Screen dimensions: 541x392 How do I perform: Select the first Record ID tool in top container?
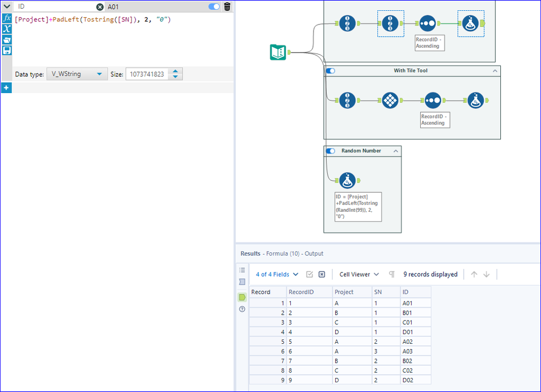click(347, 23)
